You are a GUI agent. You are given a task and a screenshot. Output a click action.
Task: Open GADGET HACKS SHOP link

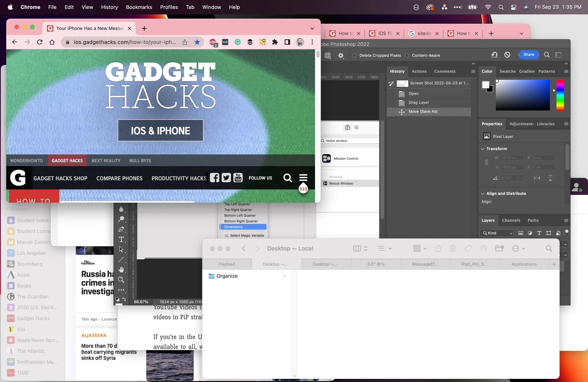click(60, 178)
